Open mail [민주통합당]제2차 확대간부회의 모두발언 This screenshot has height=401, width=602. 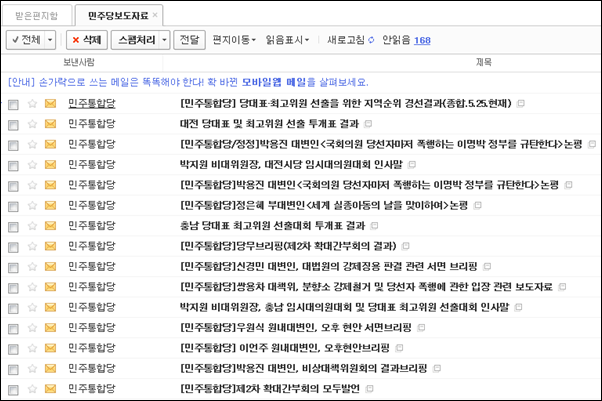pos(270,388)
